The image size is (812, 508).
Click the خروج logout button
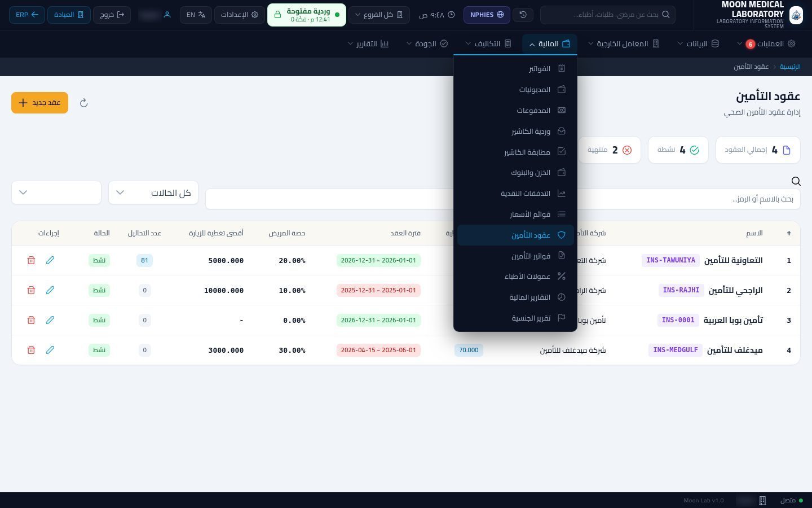point(112,15)
